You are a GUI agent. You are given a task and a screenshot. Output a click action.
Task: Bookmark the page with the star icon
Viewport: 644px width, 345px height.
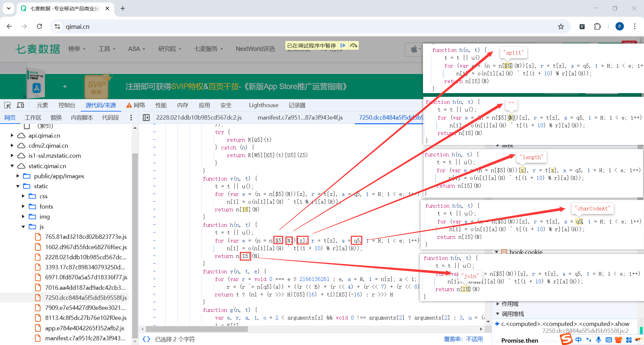[x=561, y=26]
